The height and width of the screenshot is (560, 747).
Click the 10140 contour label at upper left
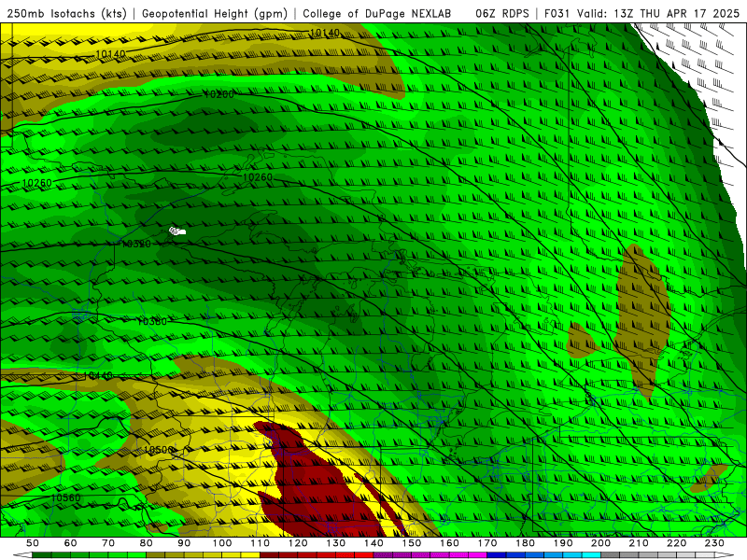[110, 54]
